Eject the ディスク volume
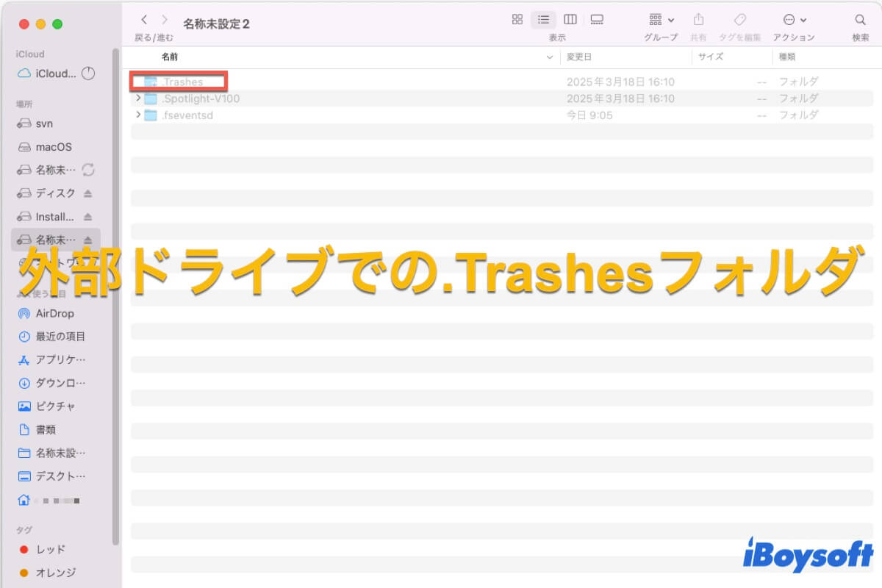Viewport: 882px width, 588px height. pos(88,193)
